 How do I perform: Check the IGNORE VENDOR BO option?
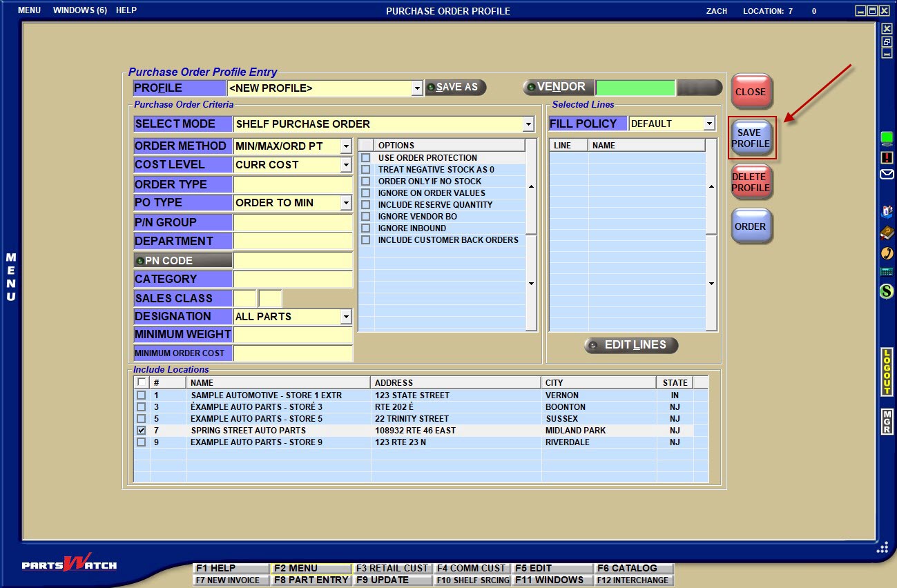(366, 217)
